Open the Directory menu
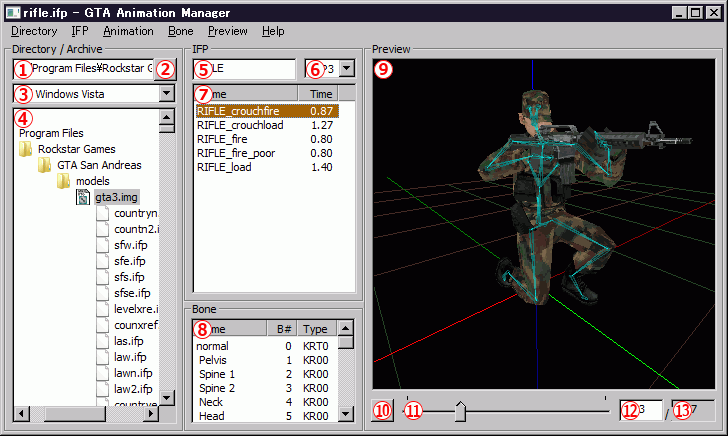 tap(34, 31)
